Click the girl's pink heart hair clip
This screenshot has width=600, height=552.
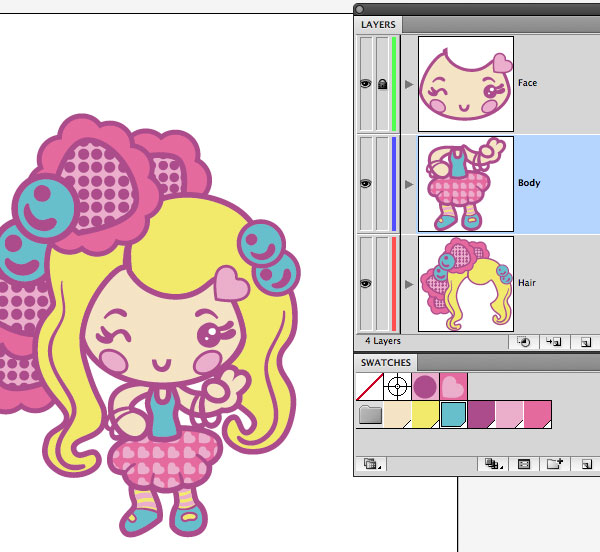[231, 283]
